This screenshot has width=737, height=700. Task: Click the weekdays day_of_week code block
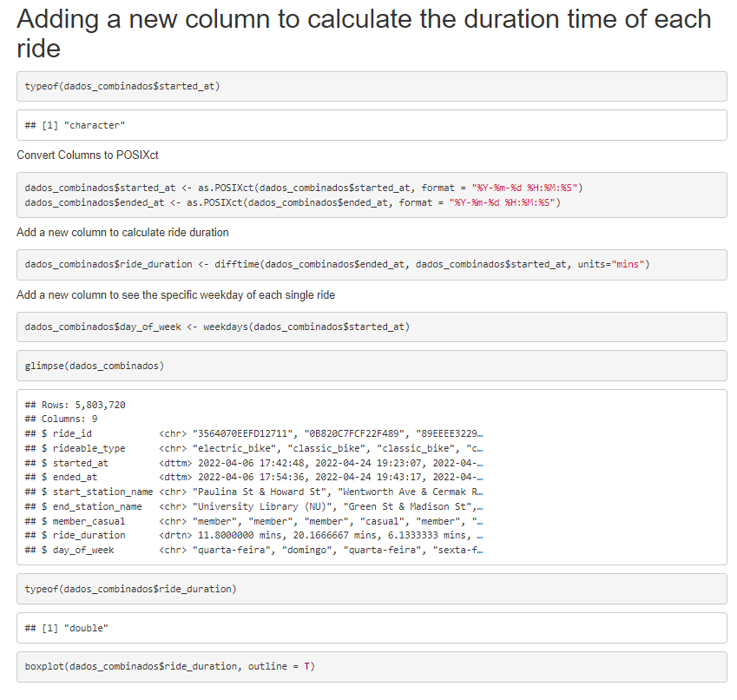point(372,327)
